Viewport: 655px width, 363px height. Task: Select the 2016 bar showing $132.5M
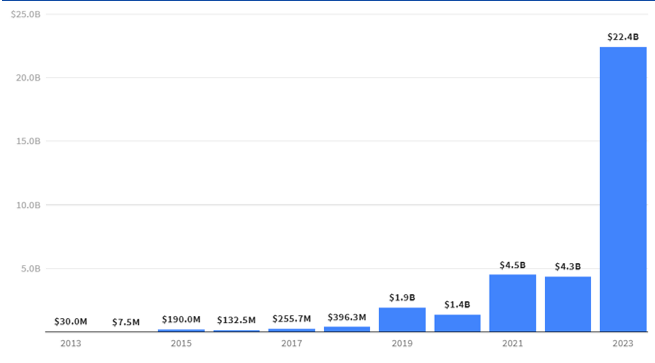pyautogui.click(x=236, y=331)
